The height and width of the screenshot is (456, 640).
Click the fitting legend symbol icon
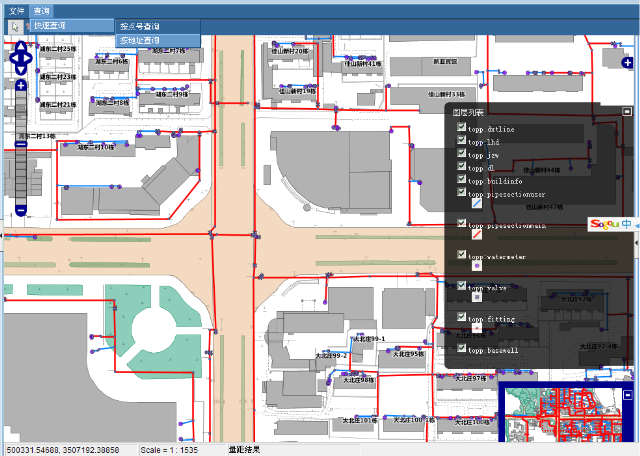[476, 328]
